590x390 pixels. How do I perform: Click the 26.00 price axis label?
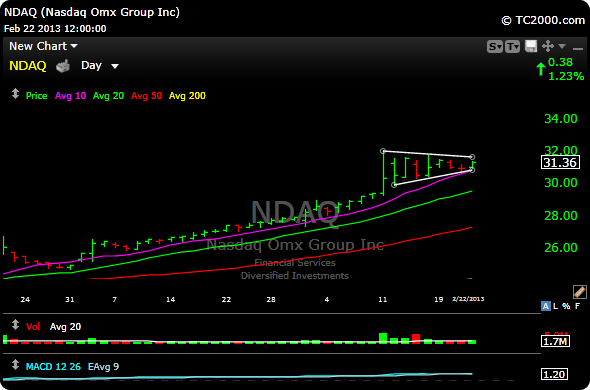pyautogui.click(x=561, y=248)
